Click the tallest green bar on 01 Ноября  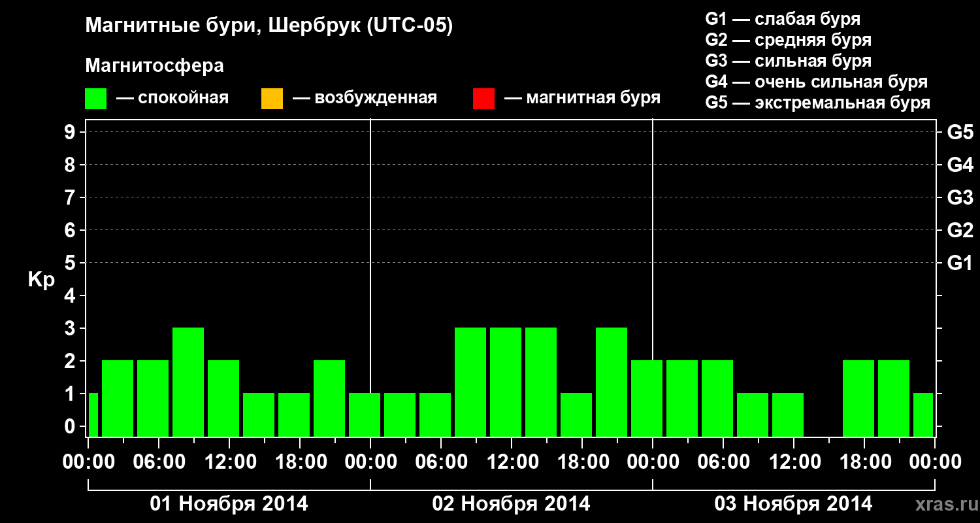pos(188,382)
